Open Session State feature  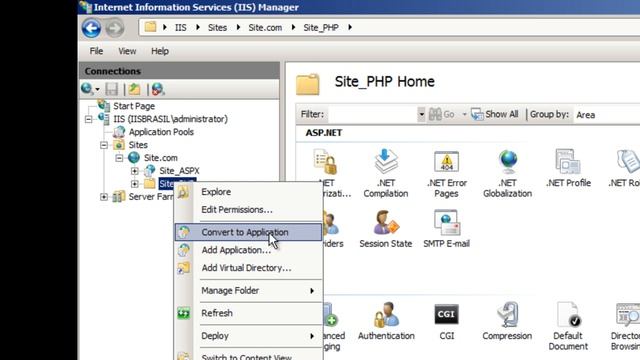[x=386, y=229]
